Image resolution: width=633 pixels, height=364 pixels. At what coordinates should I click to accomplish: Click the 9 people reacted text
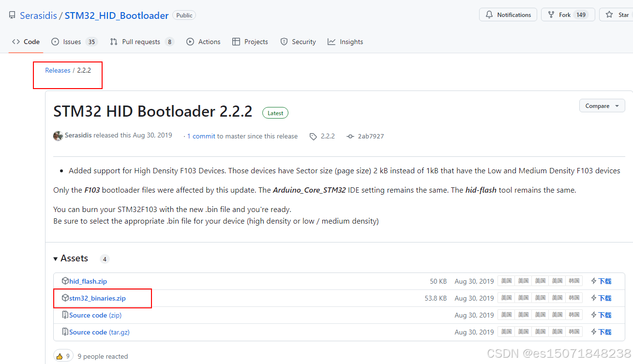pyautogui.click(x=103, y=356)
